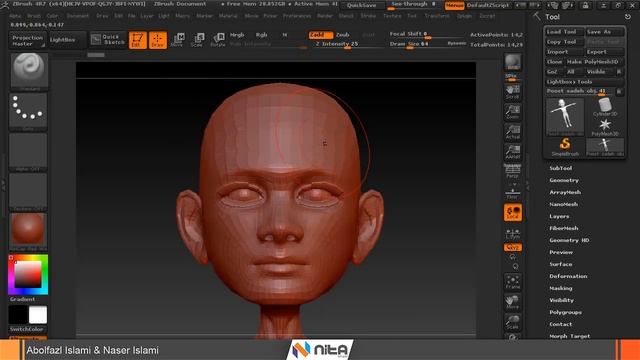Toggle XYZ rotation mode
Viewport: 640px width, 360px height.
click(513, 247)
